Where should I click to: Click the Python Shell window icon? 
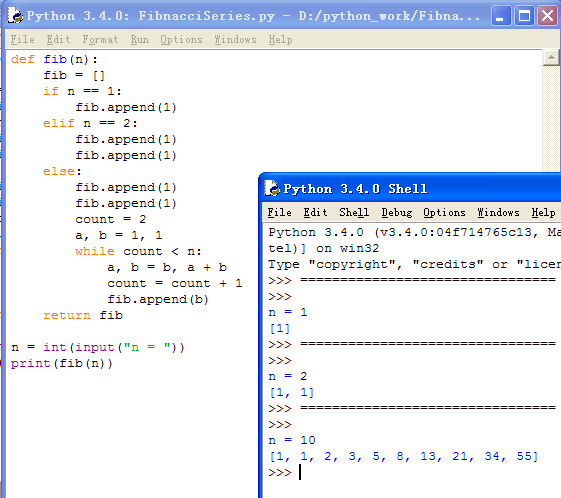click(272, 188)
